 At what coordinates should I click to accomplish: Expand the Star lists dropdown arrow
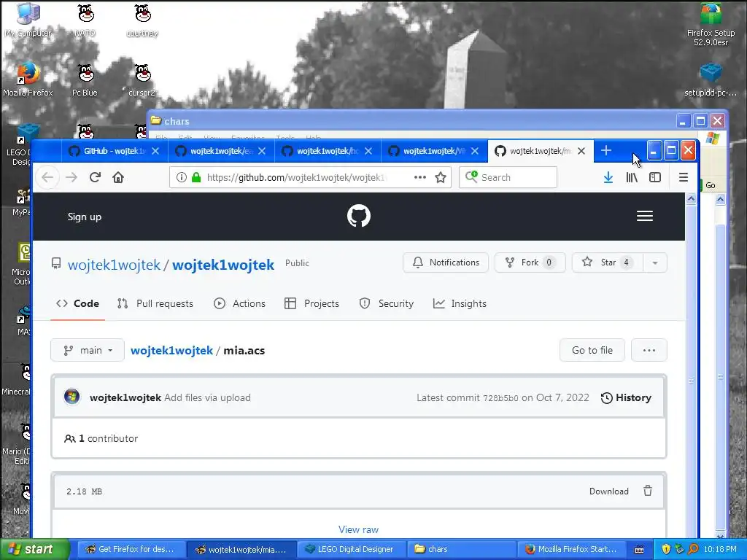point(655,262)
